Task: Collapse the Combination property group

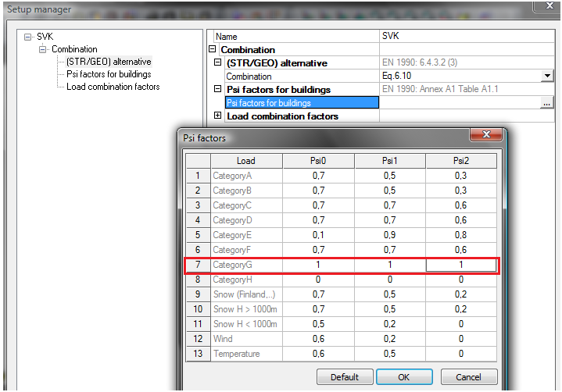Action: click(213, 50)
